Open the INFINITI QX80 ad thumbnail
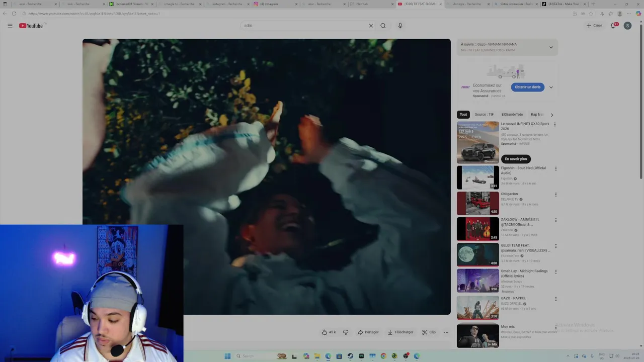The image size is (644, 362). (478, 142)
